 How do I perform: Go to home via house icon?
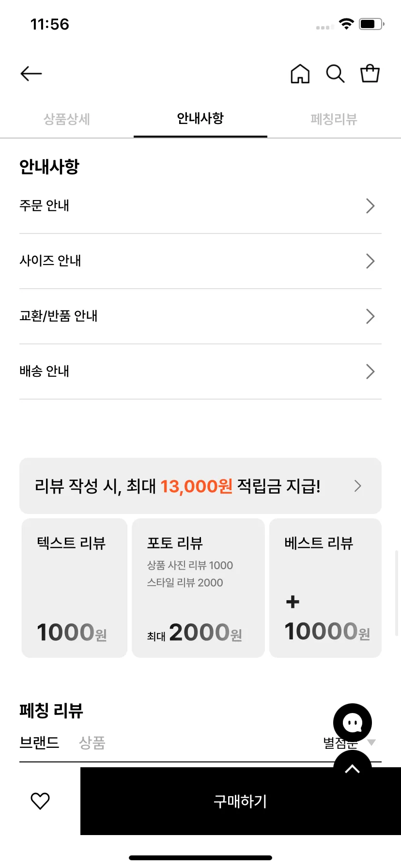pos(300,74)
